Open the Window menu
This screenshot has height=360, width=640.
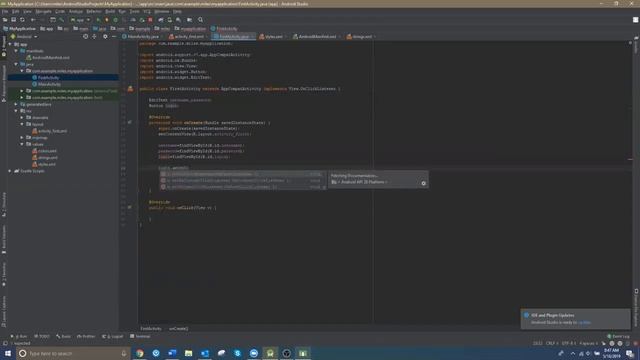pos(162,11)
